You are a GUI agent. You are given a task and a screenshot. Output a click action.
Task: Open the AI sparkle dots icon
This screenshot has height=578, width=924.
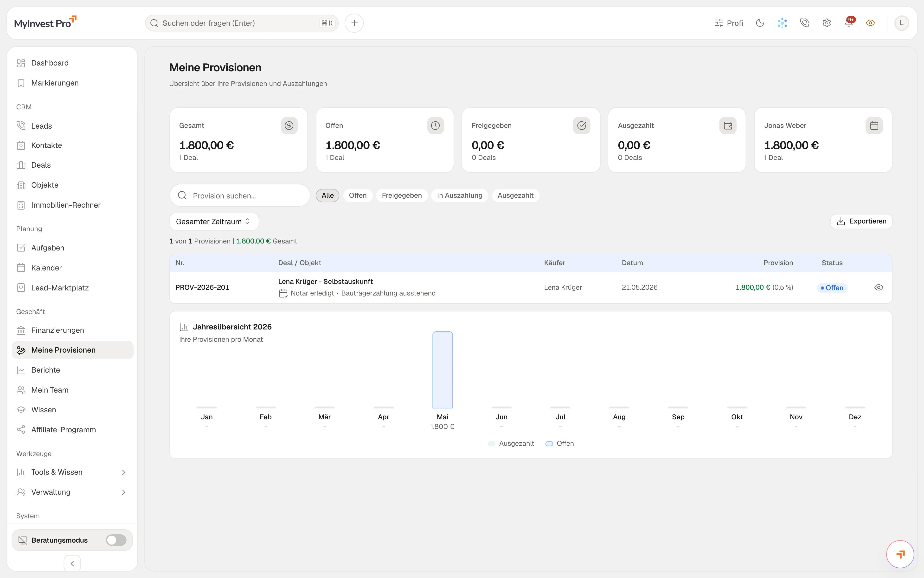(782, 23)
